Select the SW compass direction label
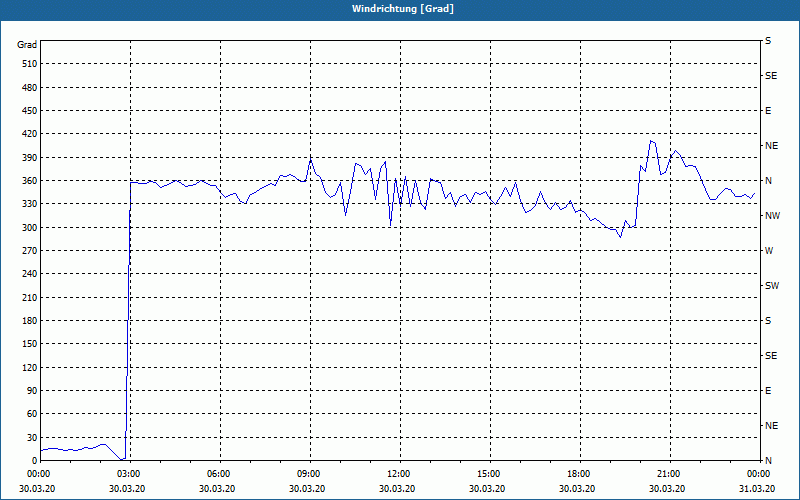The image size is (800, 500). point(772,286)
